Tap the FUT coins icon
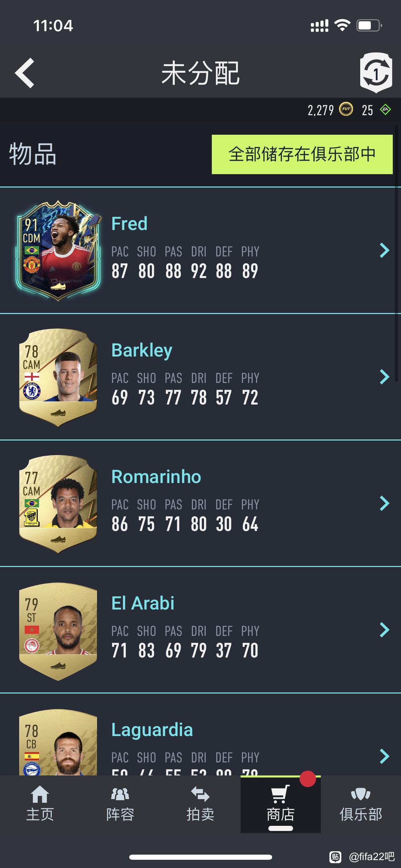The width and height of the screenshot is (401, 868). point(346,110)
